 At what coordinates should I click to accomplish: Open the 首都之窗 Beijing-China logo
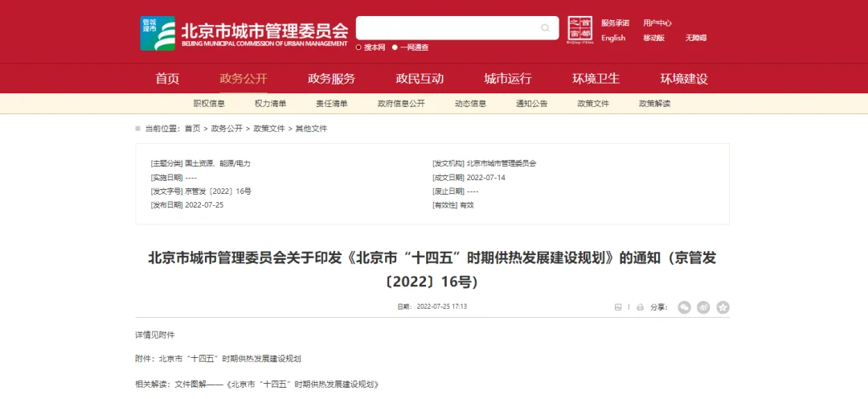(x=580, y=31)
